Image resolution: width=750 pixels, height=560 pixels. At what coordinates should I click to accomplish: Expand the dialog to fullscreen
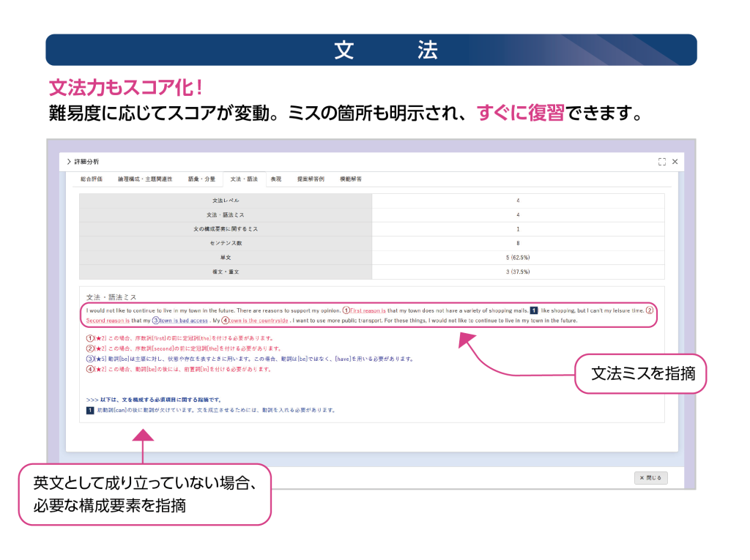pos(662,162)
